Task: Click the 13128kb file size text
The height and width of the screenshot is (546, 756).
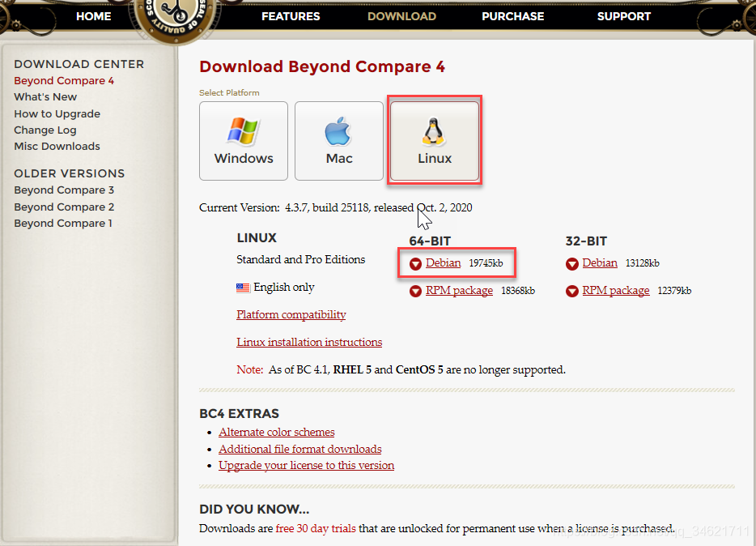Action: tap(642, 263)
